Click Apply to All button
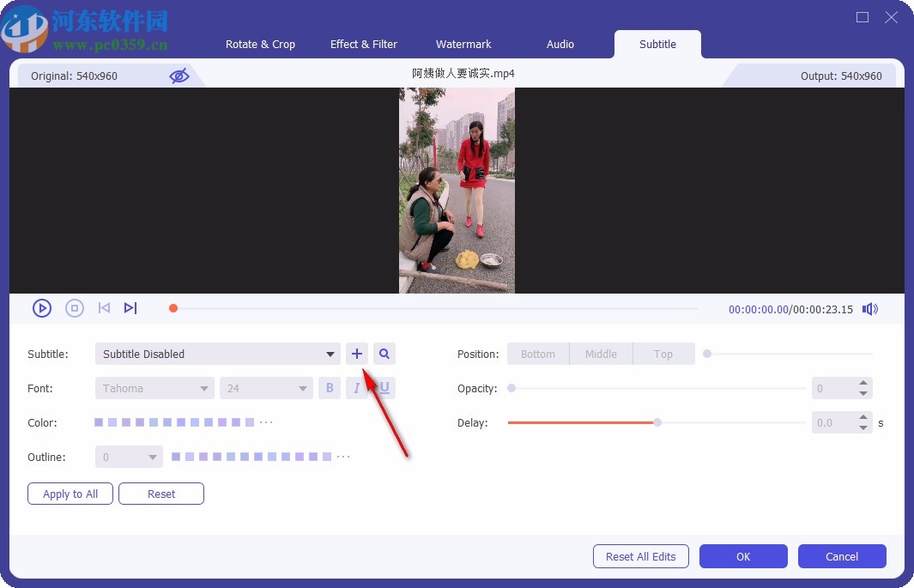The width and height of the screenshot is (914, 588). coord(70,494)
